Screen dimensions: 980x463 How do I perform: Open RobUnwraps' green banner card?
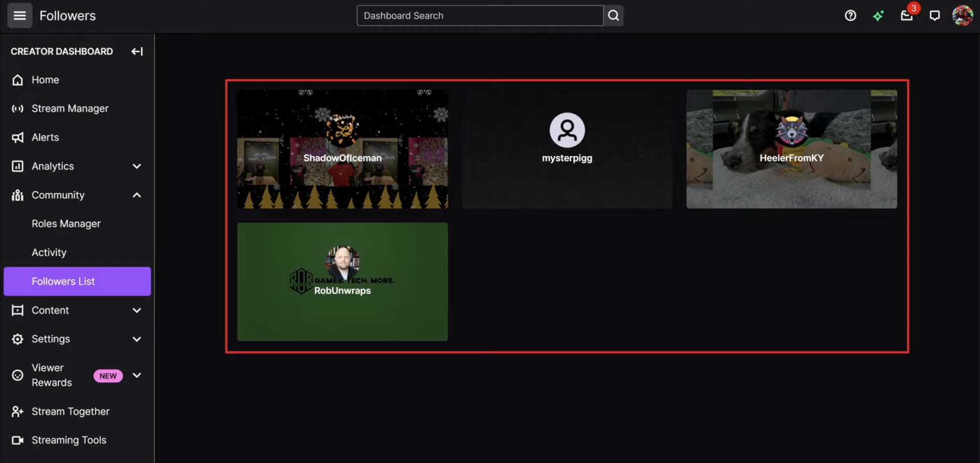(342, 282)
